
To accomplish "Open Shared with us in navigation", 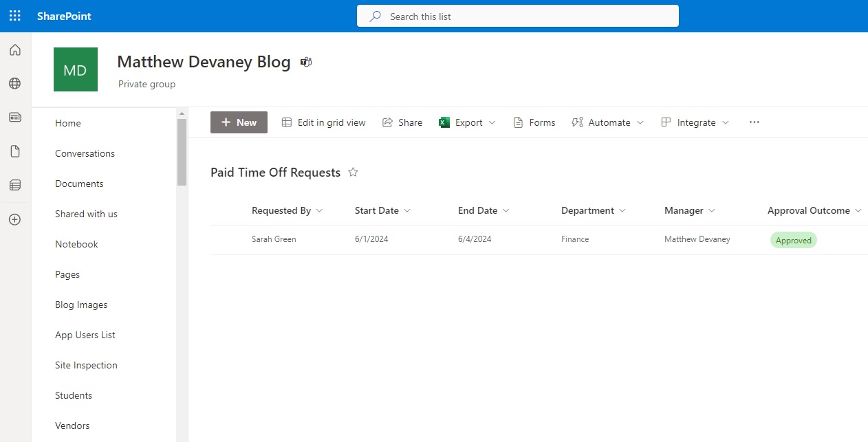I will 86,214.
